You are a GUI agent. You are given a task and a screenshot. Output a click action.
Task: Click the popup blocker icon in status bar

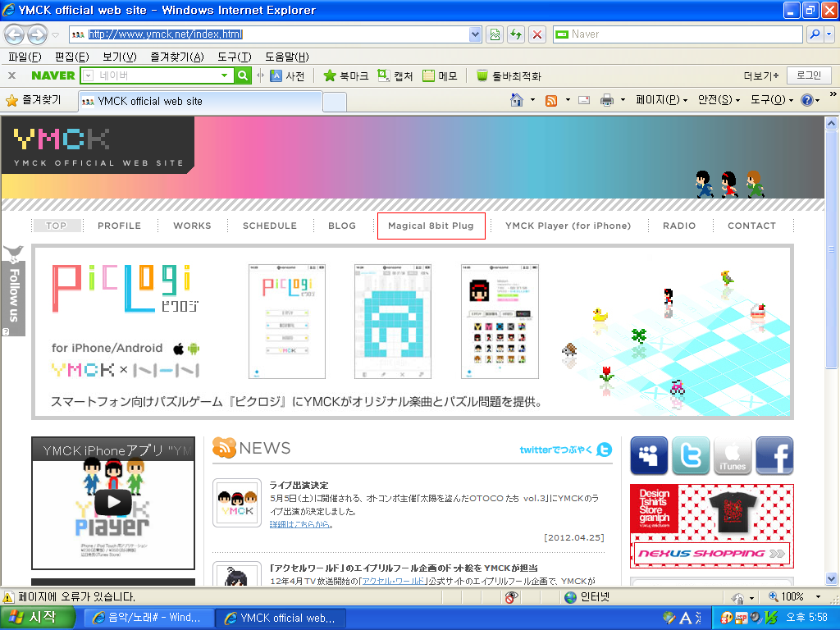click(x=511, y=597)
